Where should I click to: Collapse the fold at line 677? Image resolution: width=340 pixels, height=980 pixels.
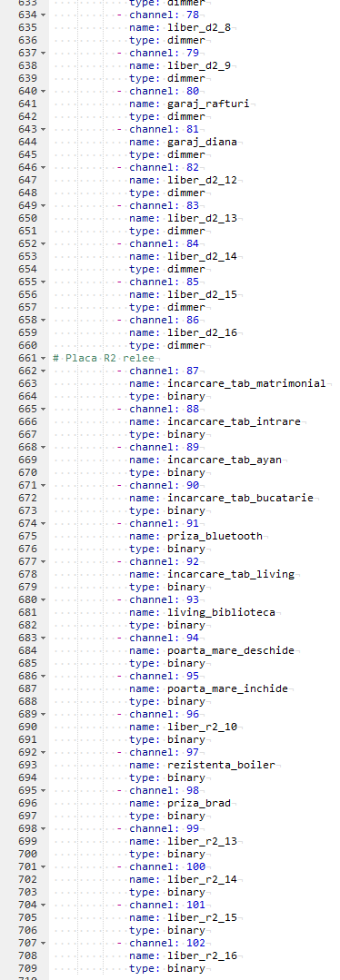44,562
